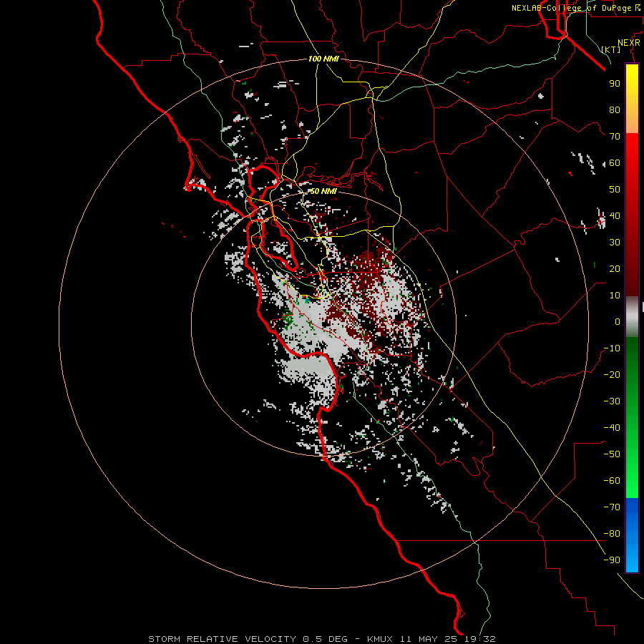Click the -40 scale value
This screenshot has height=644, width=644.
[x=612, y=428]
